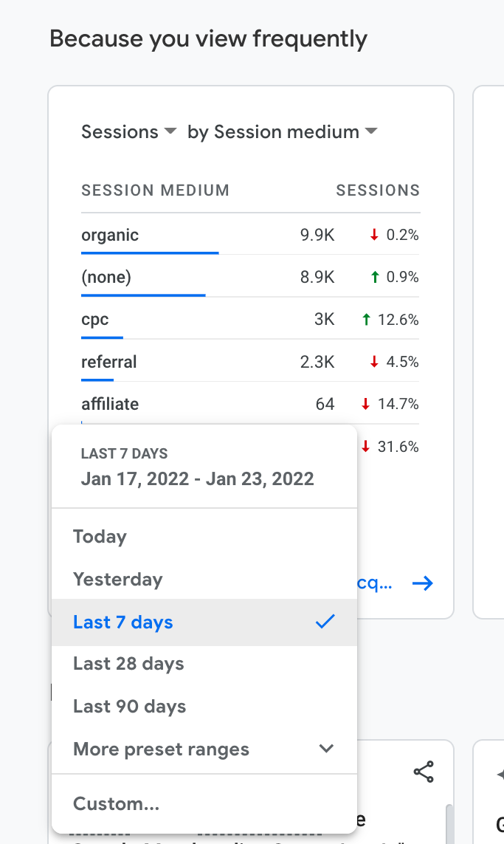Click the Sessions column header
The width and height of the screenshot is (504, 844).
coord(378,191)
